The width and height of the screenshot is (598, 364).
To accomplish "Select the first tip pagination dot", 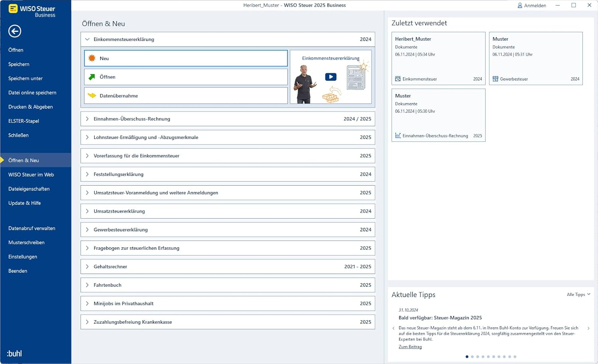I will (x=467, y=357).
